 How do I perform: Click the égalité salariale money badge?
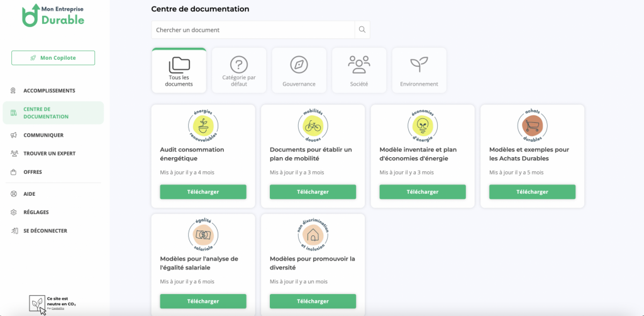203,234
